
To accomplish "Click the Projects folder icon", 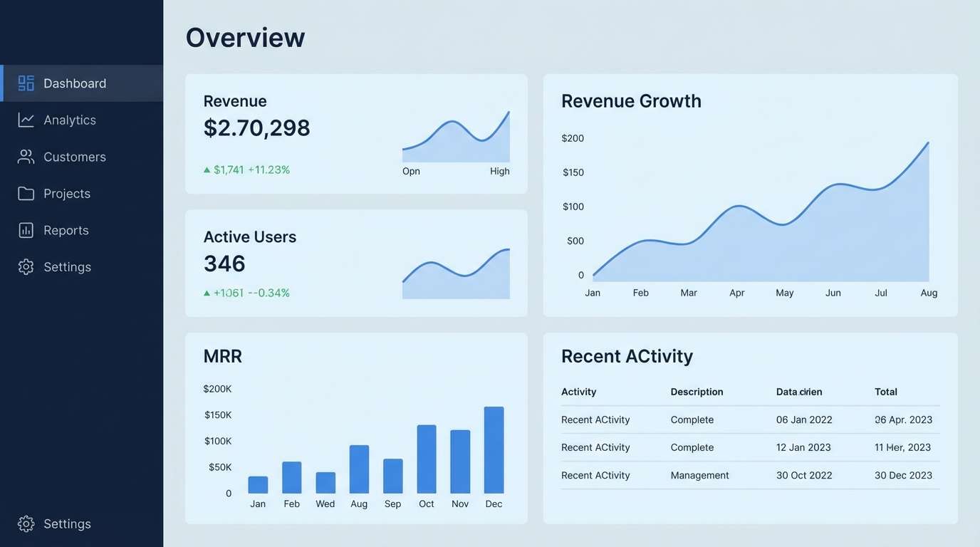I will [x=26, y=193].
